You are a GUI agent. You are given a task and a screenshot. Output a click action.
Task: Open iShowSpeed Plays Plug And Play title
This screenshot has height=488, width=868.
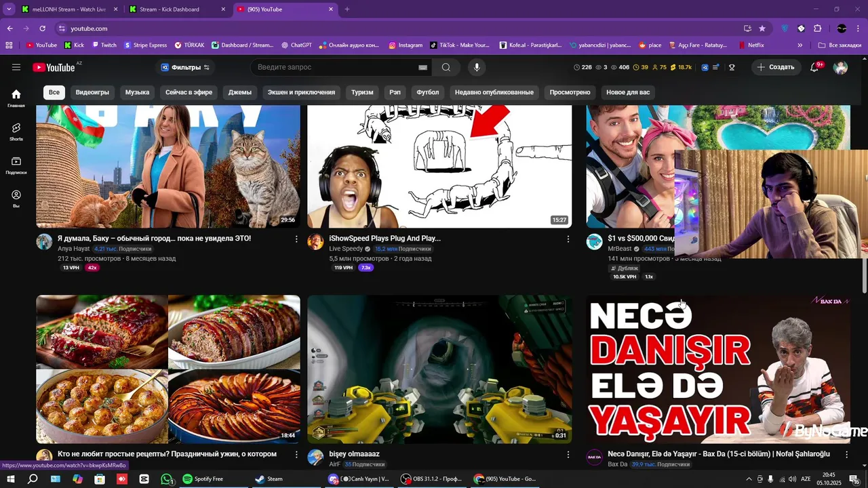coord(384,239)
